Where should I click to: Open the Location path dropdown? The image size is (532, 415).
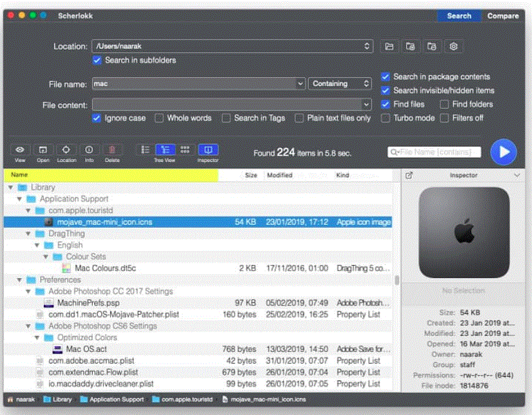232,46
